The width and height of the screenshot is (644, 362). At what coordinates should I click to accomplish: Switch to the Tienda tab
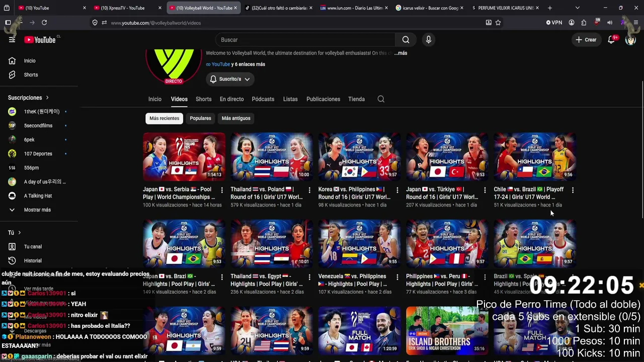pos(356,99)
